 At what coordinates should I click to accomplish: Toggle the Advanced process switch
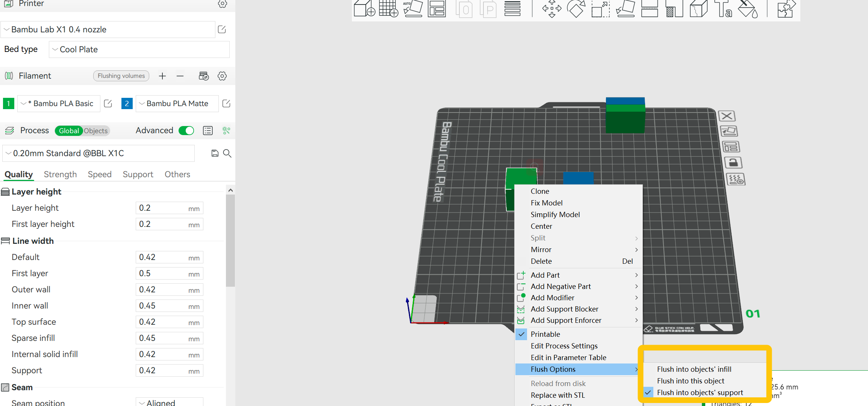coord(186,130)
